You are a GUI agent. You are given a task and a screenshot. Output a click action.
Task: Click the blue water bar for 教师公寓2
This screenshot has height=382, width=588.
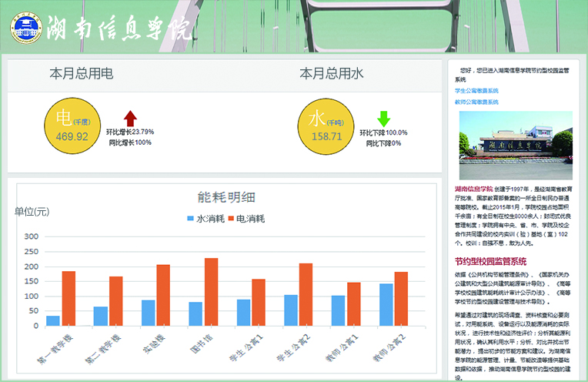coord(386,304)
